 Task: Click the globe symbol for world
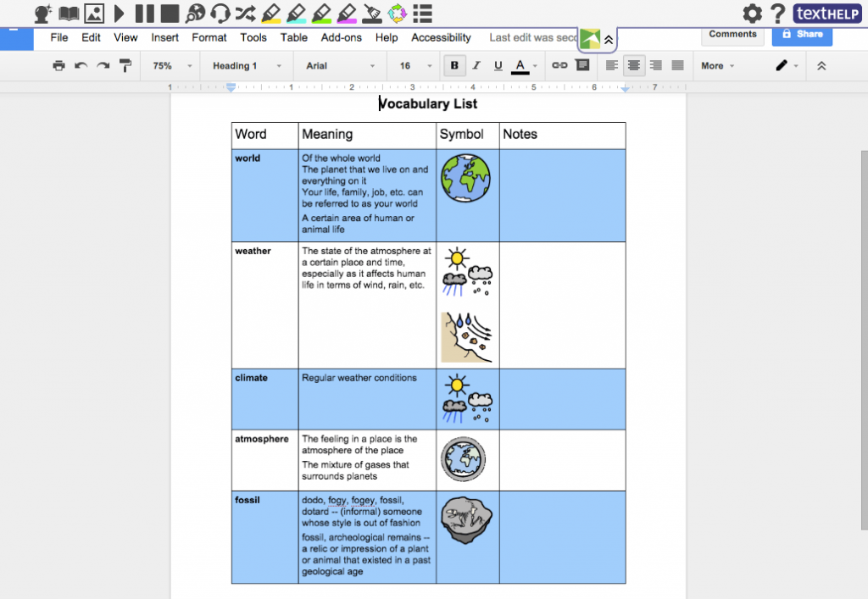465,178
